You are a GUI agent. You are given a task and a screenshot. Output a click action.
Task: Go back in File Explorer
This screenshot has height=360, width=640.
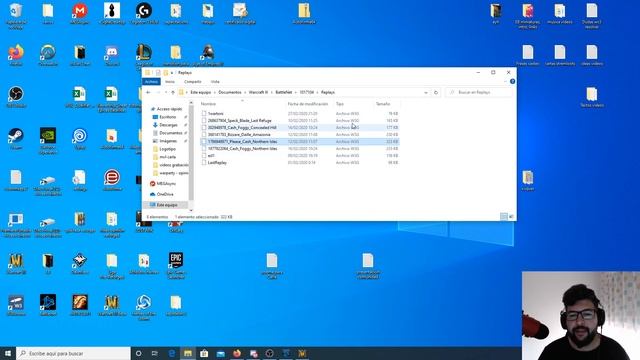[148, 93]
